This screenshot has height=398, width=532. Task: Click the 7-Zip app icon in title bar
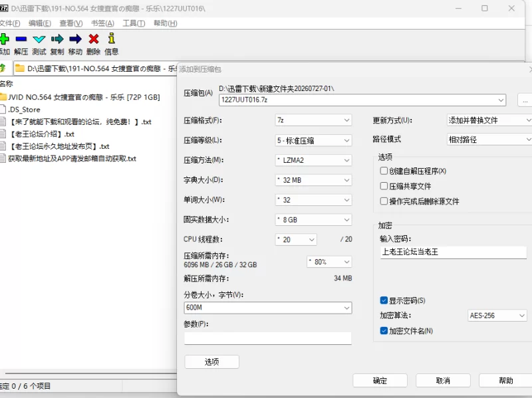[4, 8]
